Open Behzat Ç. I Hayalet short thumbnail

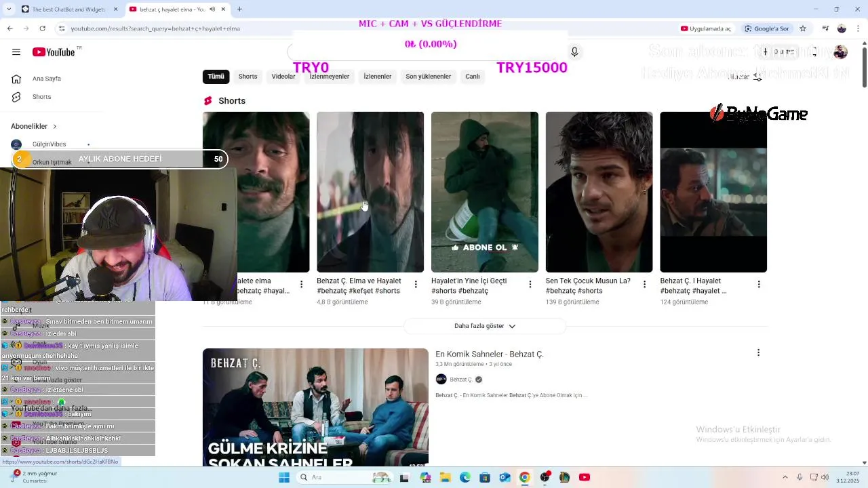tap(713, 192)
